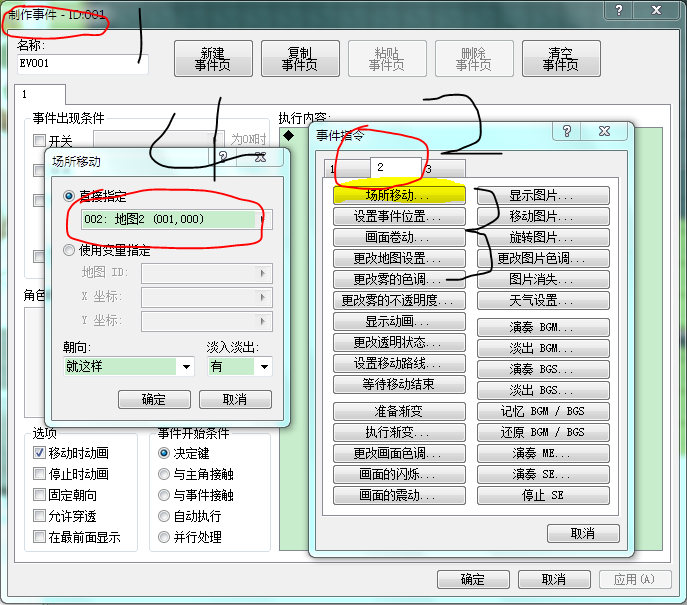
Task: Click the 更改透明状态 command button
Action: (x=399, y=343)
